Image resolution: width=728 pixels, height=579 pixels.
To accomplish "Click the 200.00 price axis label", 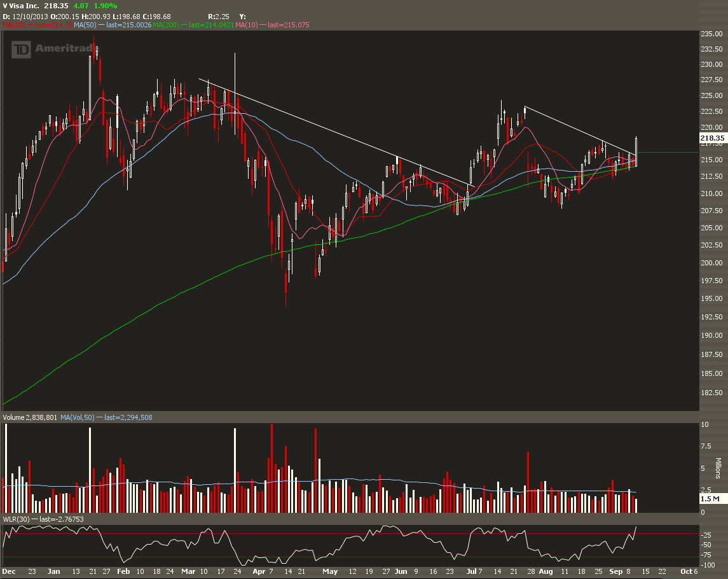I will pos(711,263).
